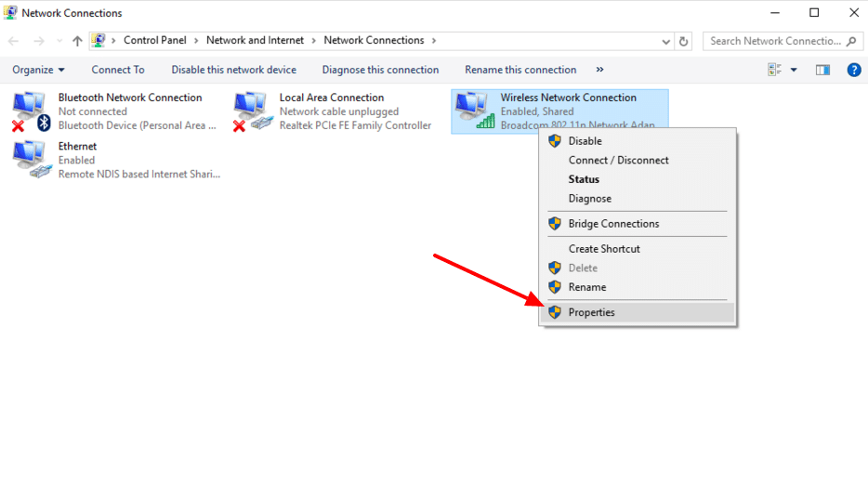Click Diagnose this connection

pyautogui.click(x=380, y=70)
